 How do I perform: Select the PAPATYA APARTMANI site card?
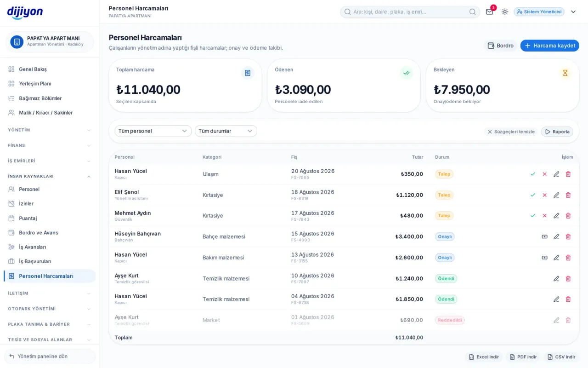(50, 41)
